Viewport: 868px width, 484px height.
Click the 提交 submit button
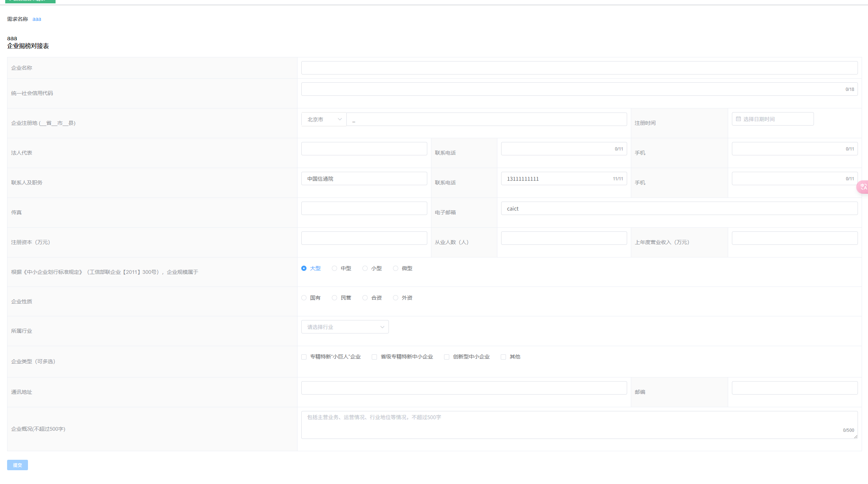(x=18, y=465)
